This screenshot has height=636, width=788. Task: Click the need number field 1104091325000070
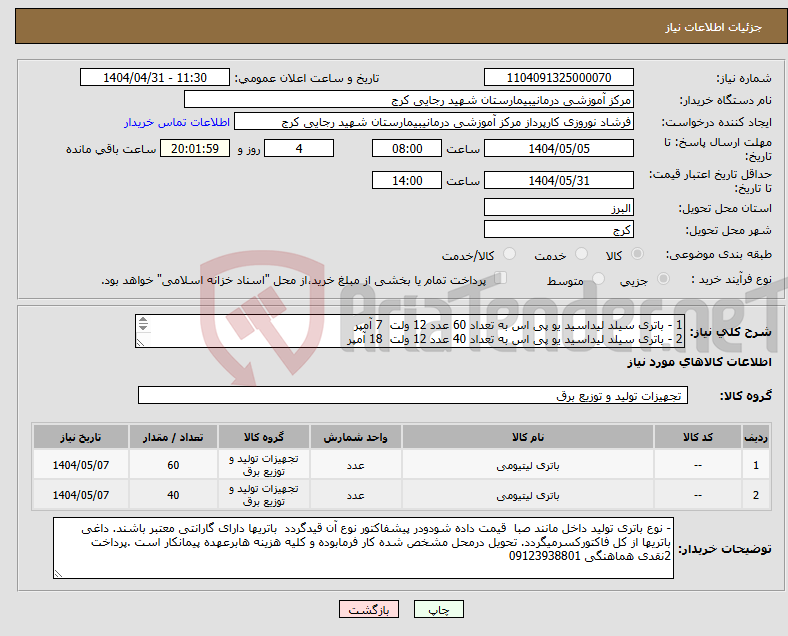558,78
